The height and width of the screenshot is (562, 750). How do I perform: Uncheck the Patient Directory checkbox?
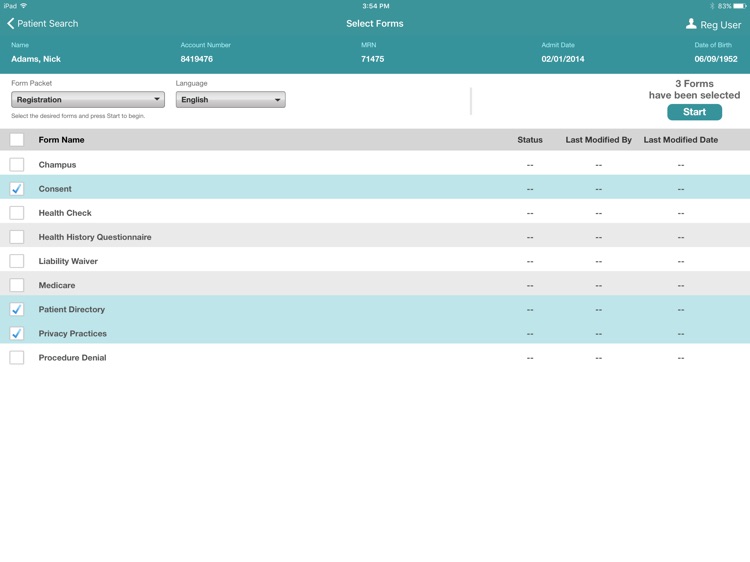click(17, 309)
